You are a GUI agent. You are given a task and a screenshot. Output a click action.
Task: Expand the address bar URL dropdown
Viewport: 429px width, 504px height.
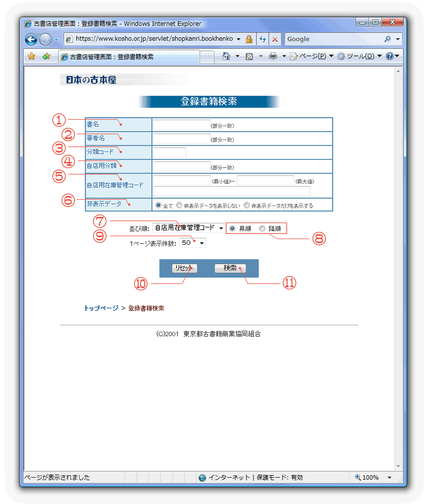coord(238,39)
